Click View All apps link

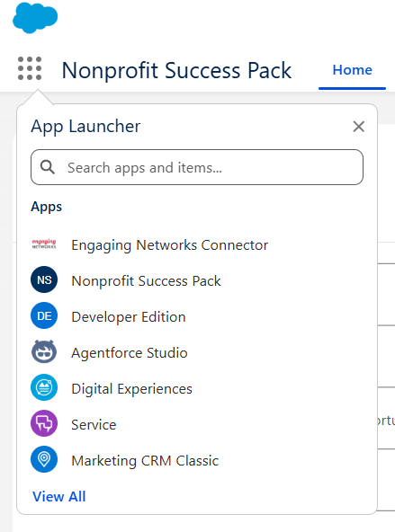pyautogui.click(x=59, y=497)
